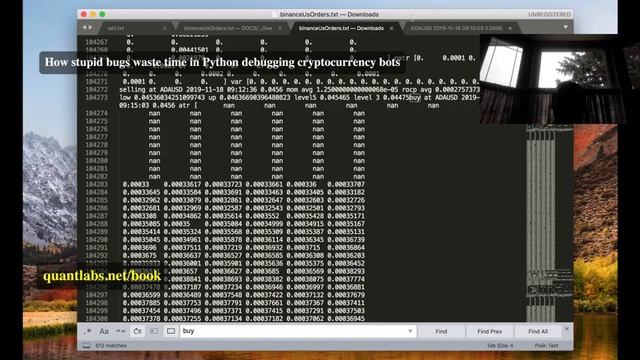
Task: Click line number 104283 in the gutter
Action: (97, 184)
